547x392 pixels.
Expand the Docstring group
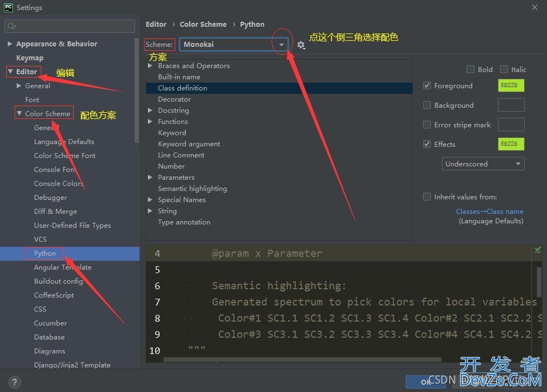(x=150, y=111)
